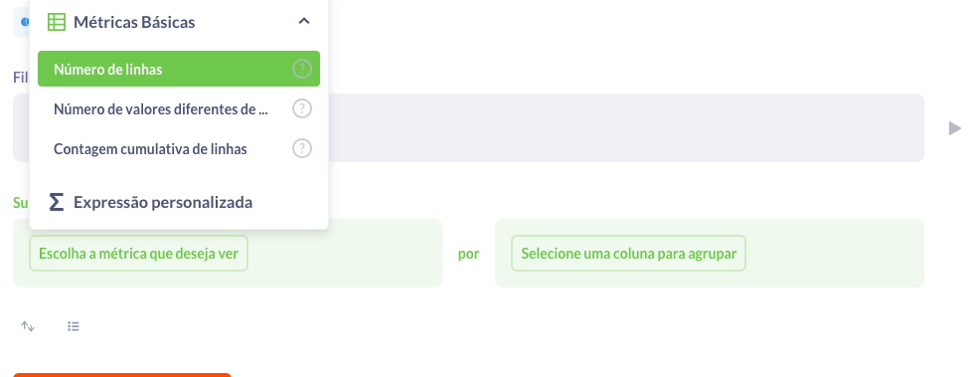Viewport: 980px width, 377px height.
Task: Show help for Contagem cumulativa de linhas
Action: [x=302, y=149]
